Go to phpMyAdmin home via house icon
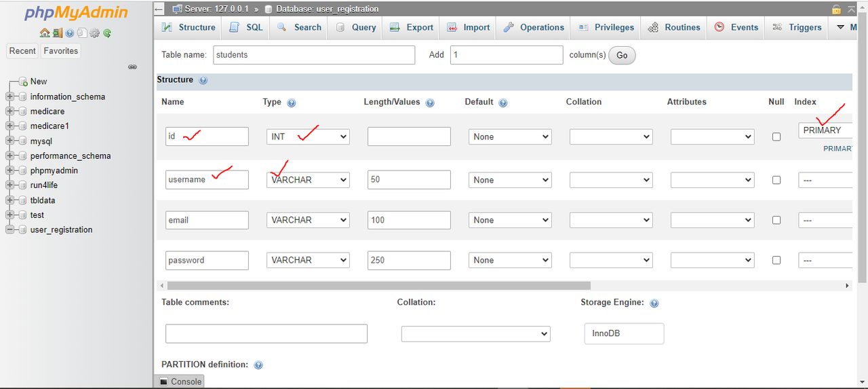This screenshot has width=868, height=389. tap(45, 33)
